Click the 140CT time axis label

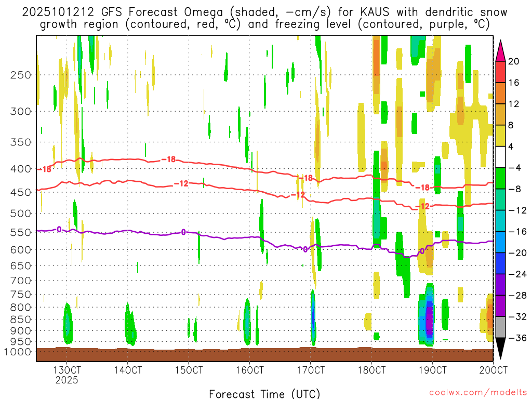tap(128, 369)
